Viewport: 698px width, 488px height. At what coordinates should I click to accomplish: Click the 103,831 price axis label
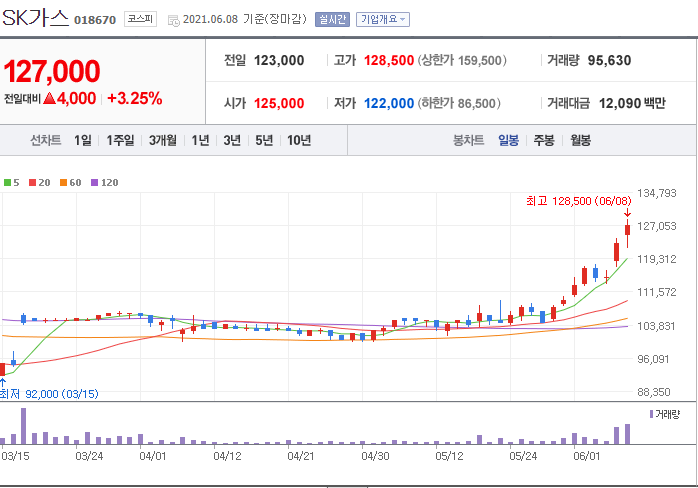click(657, 326)
